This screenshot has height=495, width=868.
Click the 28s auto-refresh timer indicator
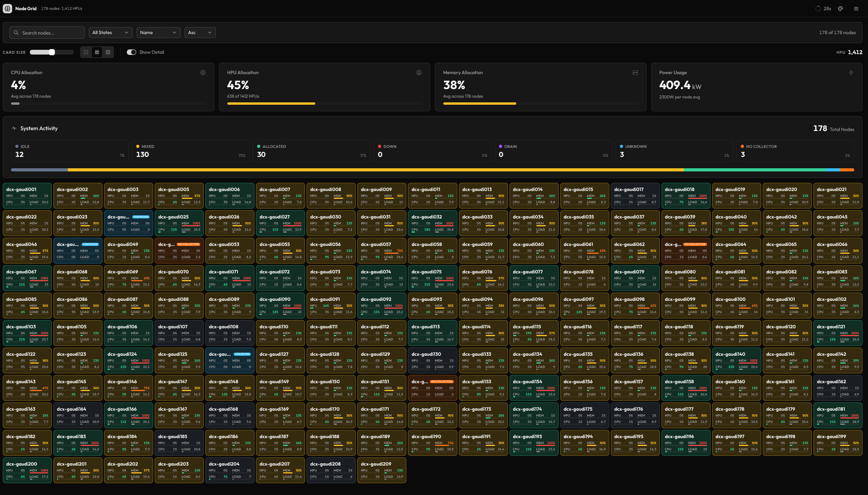[x=823, y=9]
